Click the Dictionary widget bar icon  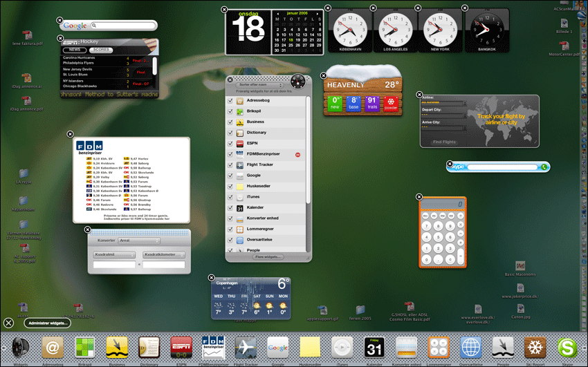click(x=149, y=347)
